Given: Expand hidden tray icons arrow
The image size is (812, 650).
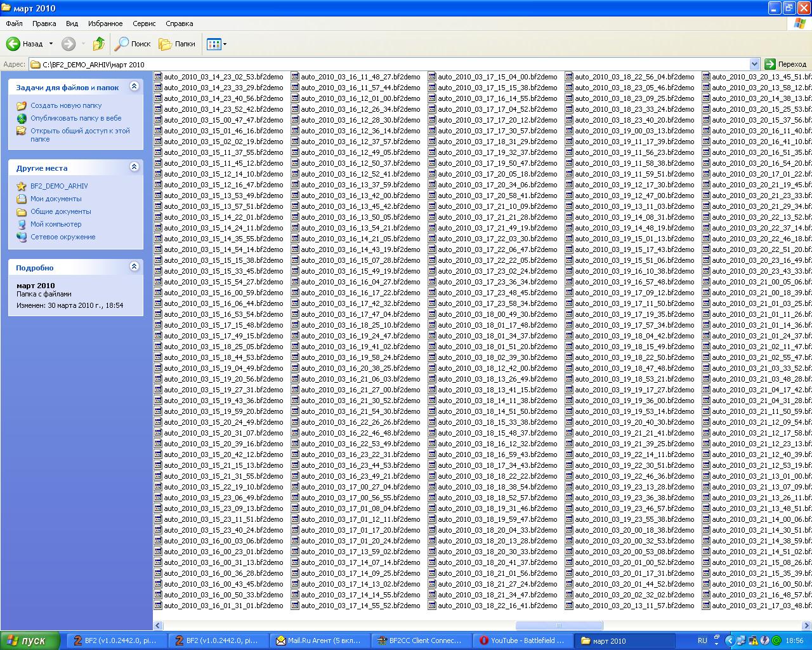Looking at the screenshot, I should pos(730,641).
